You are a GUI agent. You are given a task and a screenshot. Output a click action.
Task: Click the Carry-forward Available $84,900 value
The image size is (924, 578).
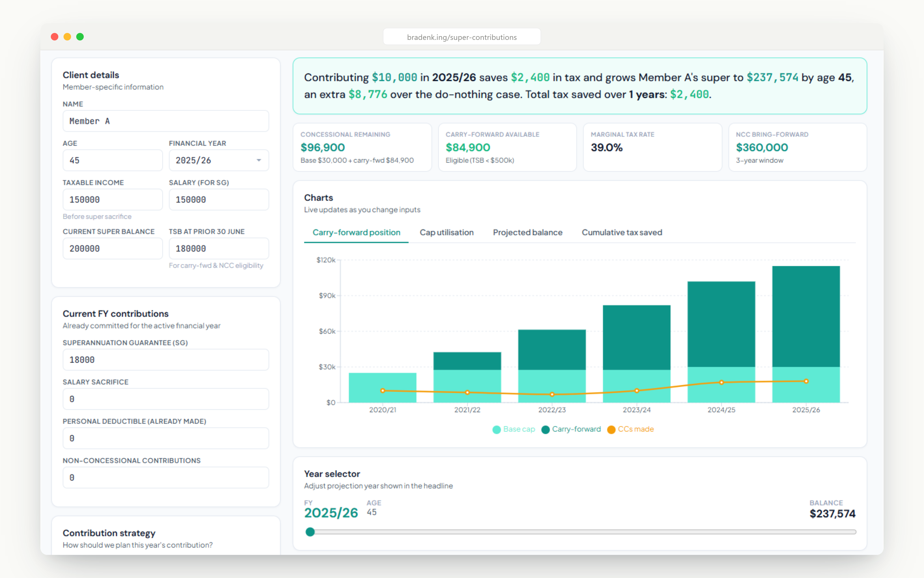point(468,148)
